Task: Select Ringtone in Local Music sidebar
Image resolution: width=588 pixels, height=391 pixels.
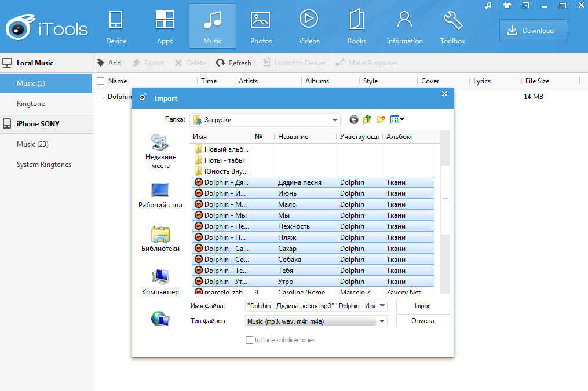Action: coord(31,104)
